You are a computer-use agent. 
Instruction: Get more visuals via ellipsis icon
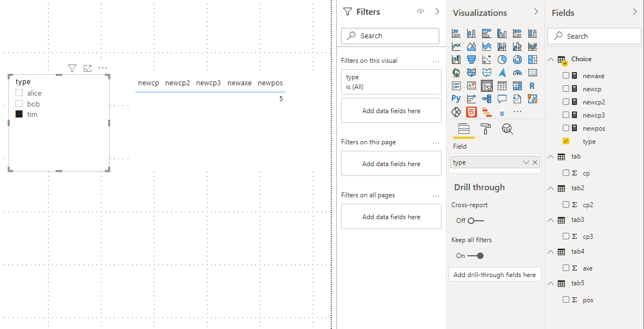point(517,111)
